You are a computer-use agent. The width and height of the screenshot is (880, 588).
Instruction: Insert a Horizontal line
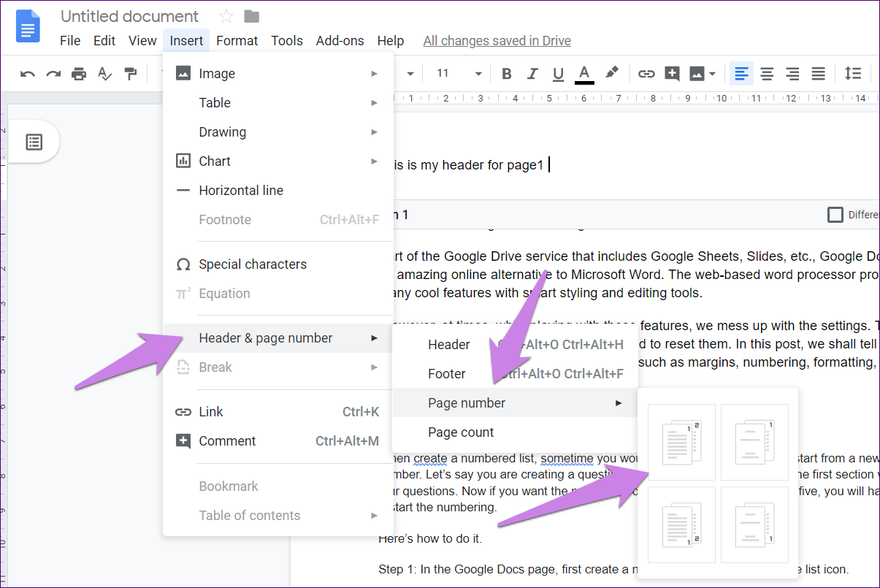coord(278,191)
